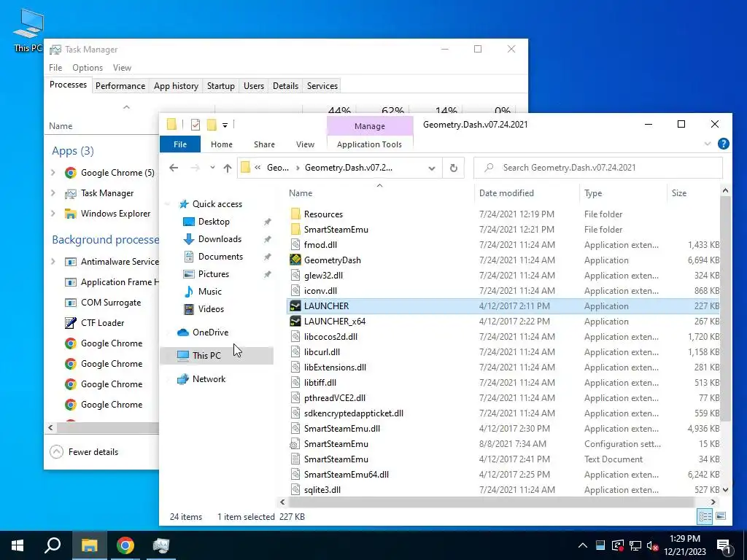The height and width of the screenshot is (560, 747).
Task: Open Downloads from the navigation pane
Action: [x=220, y=239]
